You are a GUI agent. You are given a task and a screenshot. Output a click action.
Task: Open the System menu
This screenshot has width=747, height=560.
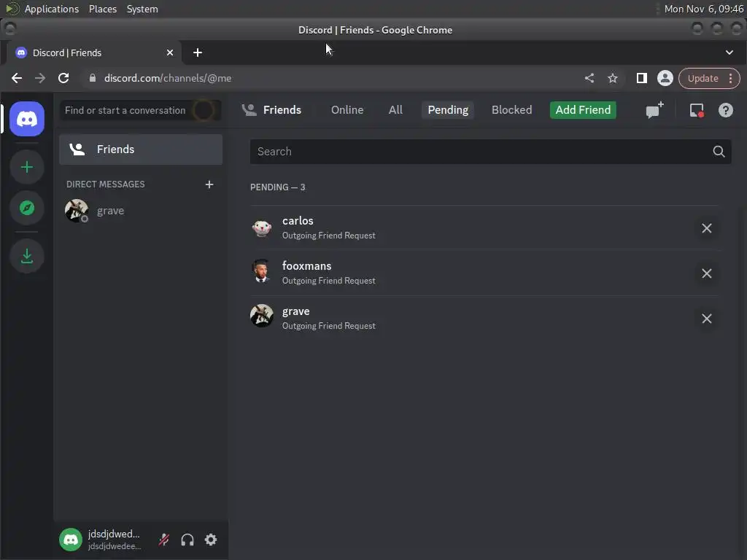coord(142,9)
